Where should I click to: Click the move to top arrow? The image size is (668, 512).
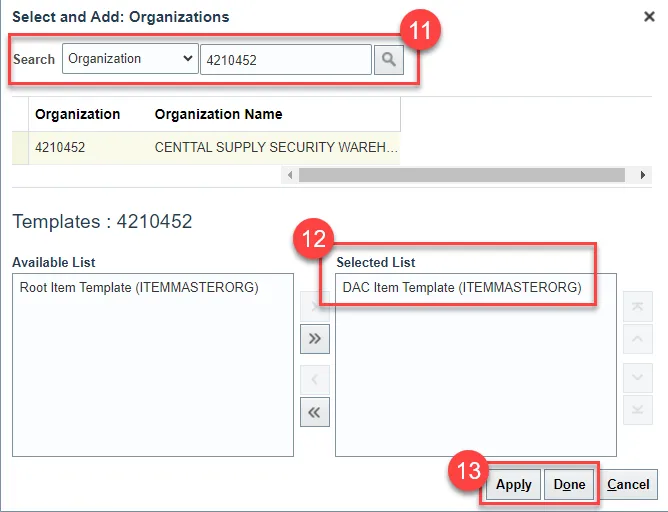tap(637, 305)
